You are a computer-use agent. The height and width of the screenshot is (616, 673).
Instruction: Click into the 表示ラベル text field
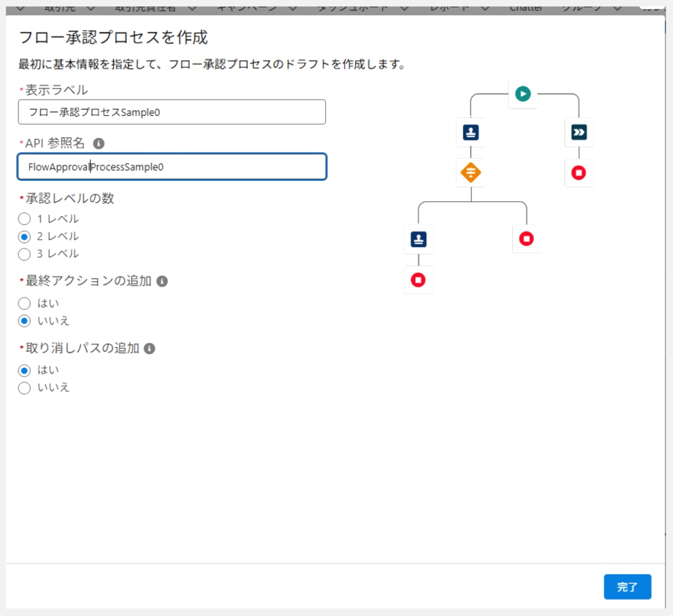(171, 112)
